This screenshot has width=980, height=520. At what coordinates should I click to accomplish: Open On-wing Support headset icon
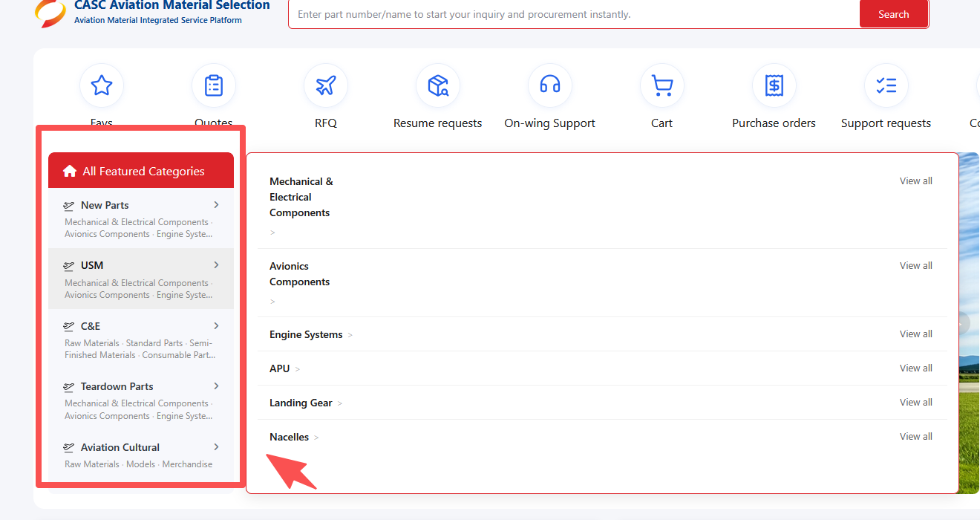tap(550, 85)
